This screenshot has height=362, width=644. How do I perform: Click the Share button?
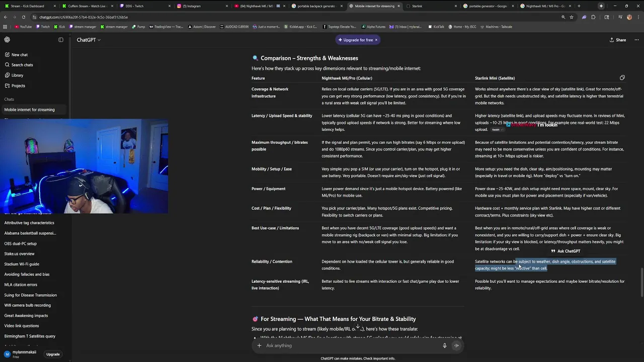click(x=618, y=40)
